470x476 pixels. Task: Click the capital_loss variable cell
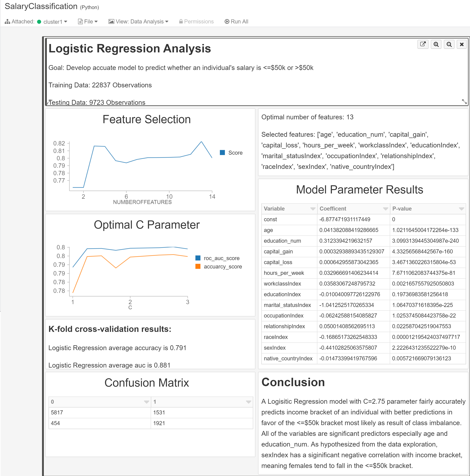tap(289, 262)
